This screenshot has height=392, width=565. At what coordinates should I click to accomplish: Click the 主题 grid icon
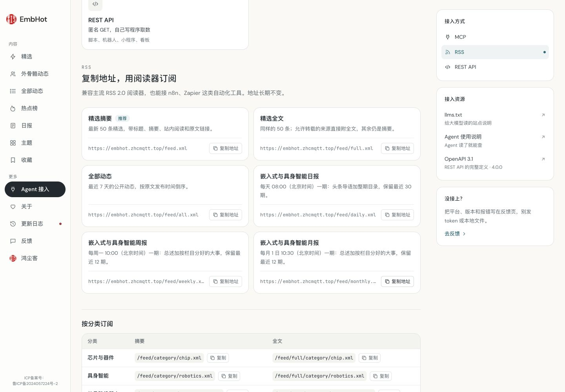(x=13, y=143)
